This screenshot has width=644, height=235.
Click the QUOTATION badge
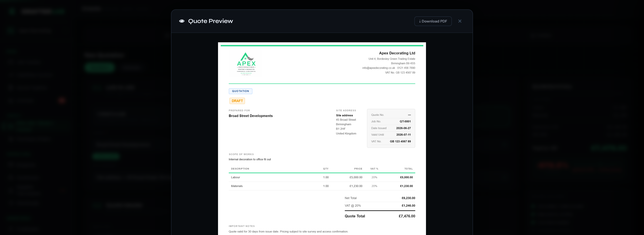(240, 91)
